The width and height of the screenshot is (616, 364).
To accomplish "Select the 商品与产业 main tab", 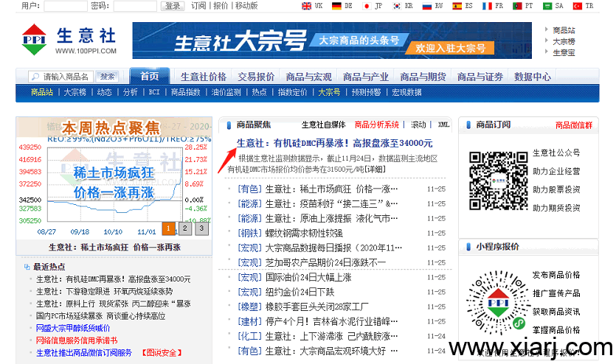I will [x=365, y=77].
